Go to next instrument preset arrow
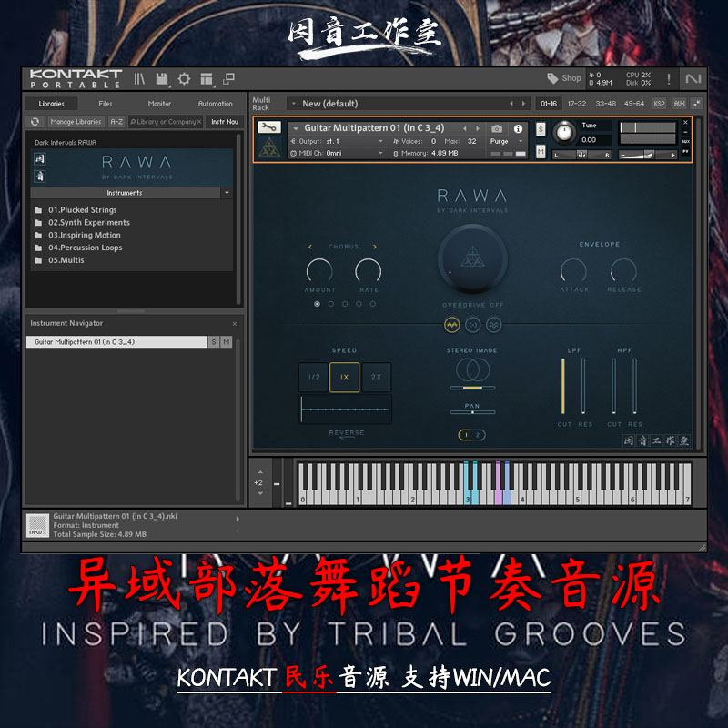The height and width of the screenshot is (728, 728). pos(478,128)
